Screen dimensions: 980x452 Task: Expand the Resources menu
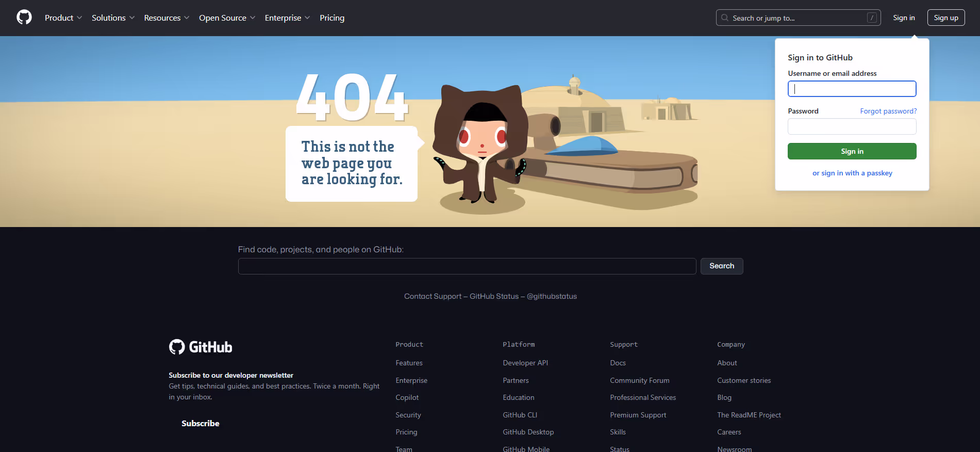pyautogui.click(x=167, y=18)
